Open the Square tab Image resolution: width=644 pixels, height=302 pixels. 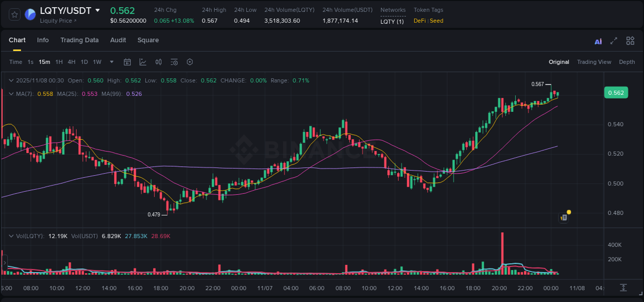(148, 40)
